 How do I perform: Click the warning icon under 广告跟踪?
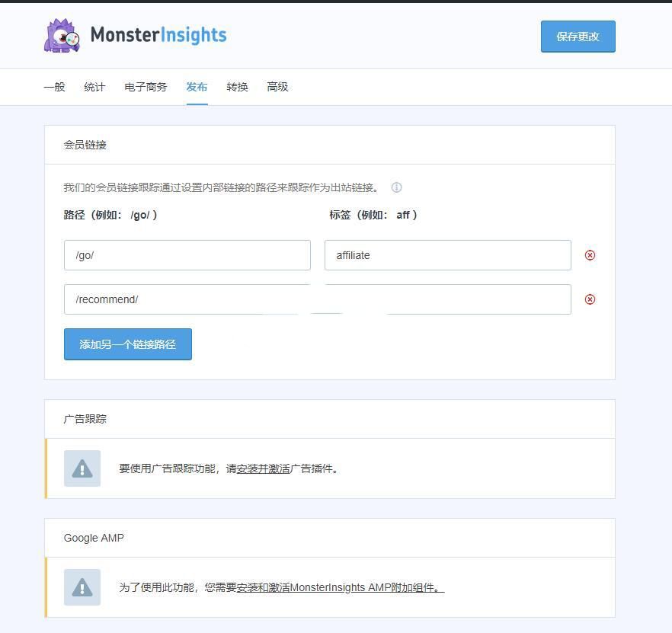click(82, 468)
